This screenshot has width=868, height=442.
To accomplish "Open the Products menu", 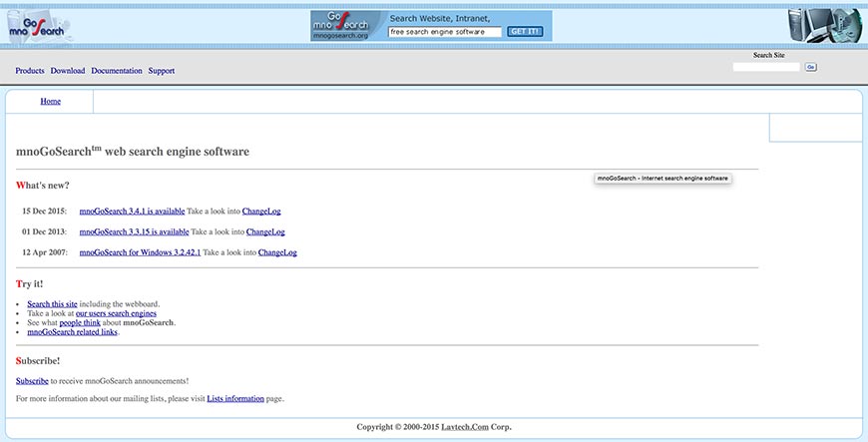I will click(30, 71).
